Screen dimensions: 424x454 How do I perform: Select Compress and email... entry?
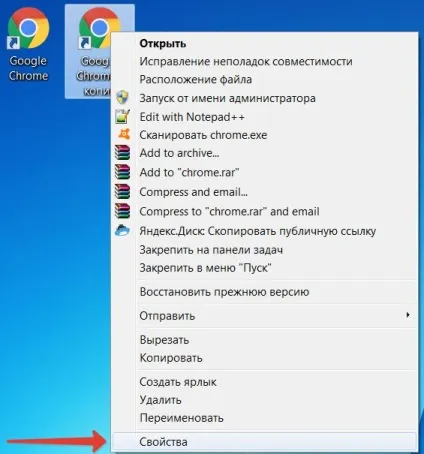pyautogui.click(x=265, y=192)
